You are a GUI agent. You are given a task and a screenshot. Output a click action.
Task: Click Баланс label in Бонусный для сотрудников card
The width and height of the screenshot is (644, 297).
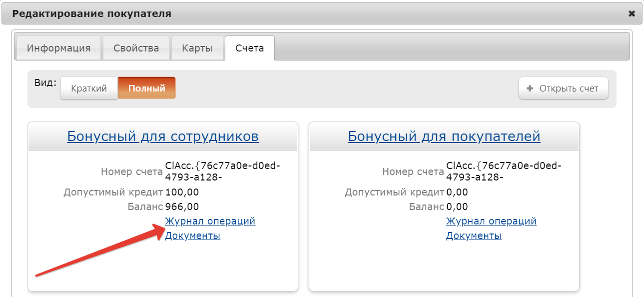145,206
